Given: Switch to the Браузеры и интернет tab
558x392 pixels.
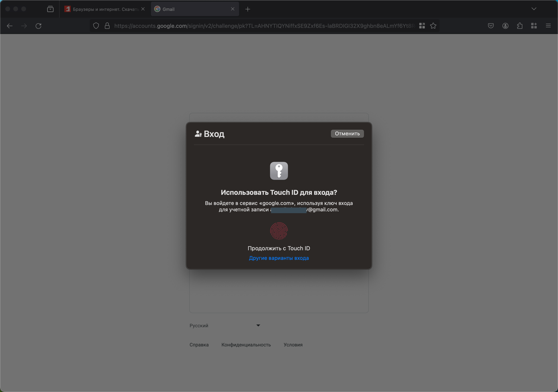Looking at the screenshot, I should (105, 9).
